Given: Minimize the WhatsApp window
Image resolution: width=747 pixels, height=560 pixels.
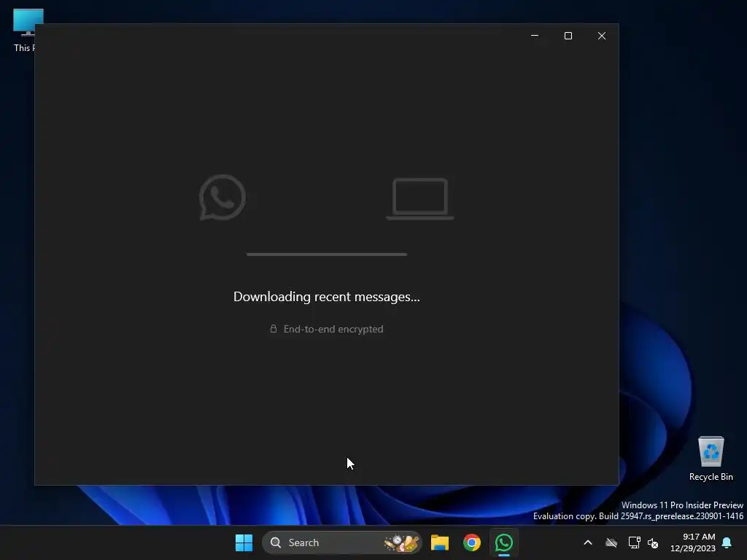Looking at the screenshot, I should [535, 36].
